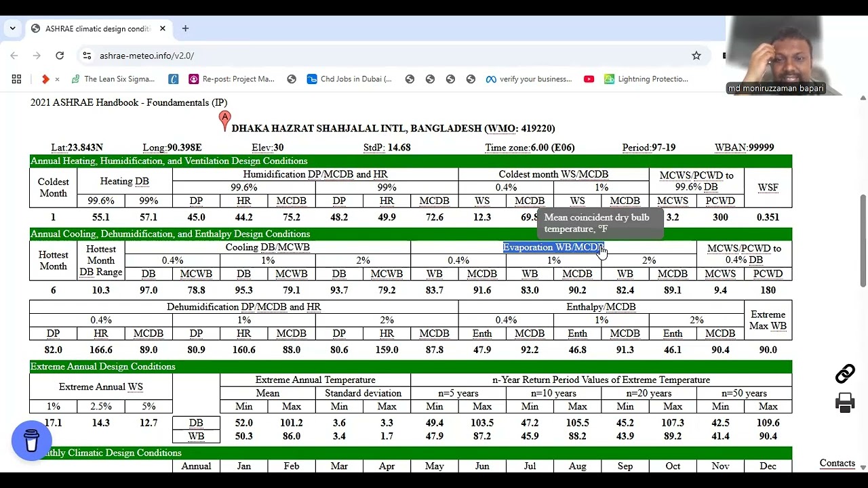Viewport: 868px width, 488px height.
Task: Click the Cooling DB/MCWB header
Action: click(x=268, y=247)
